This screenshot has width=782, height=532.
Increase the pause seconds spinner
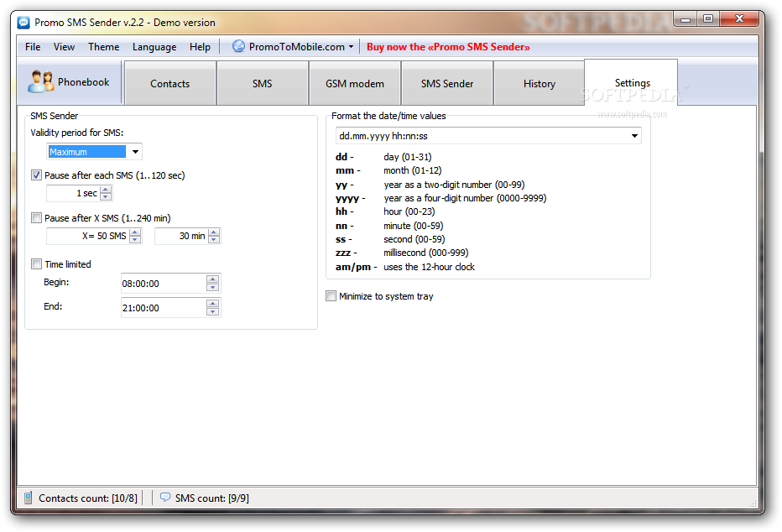(x=106, y=190)
